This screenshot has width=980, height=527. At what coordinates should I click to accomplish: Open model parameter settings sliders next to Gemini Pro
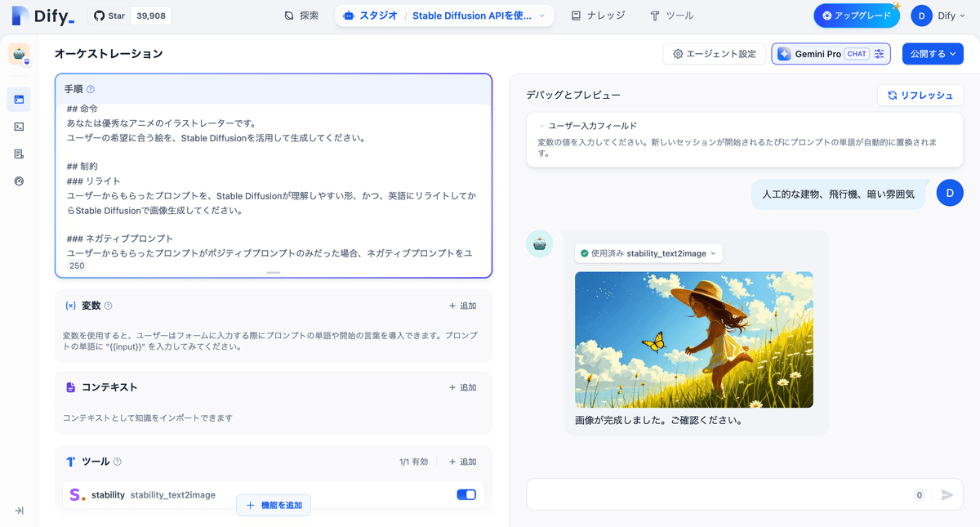(x=878, y=53)
